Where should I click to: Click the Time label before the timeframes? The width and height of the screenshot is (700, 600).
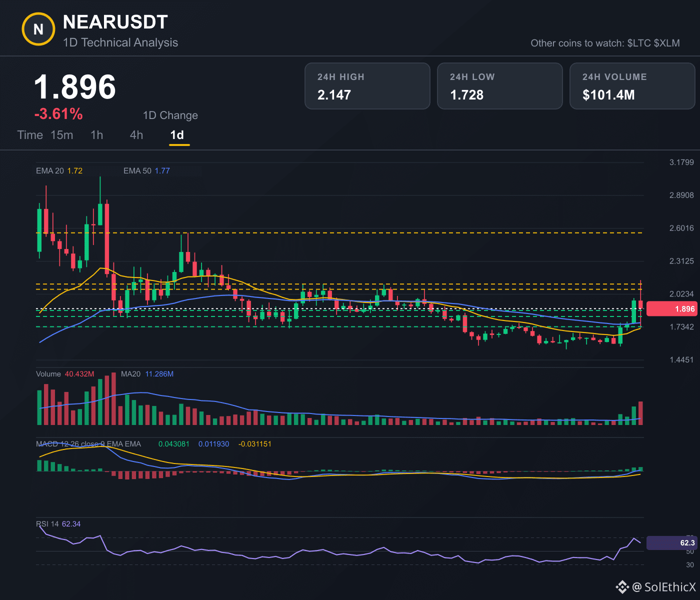[30, 135]
